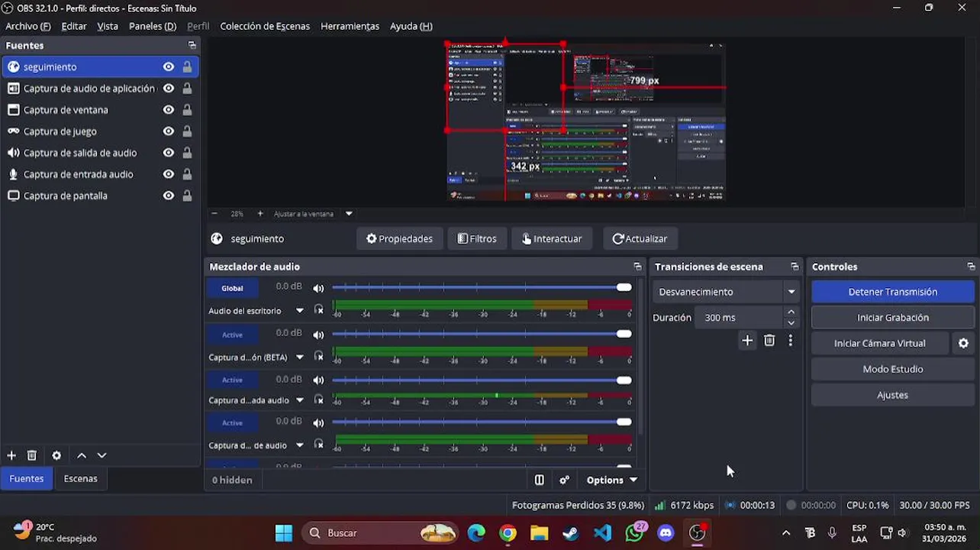Image resolution: width=980 pixels, height=550 pixels.
Task: Mute Captura d...ada audio speaker icon
Action: pyautogui.click(x=318, y=380)
